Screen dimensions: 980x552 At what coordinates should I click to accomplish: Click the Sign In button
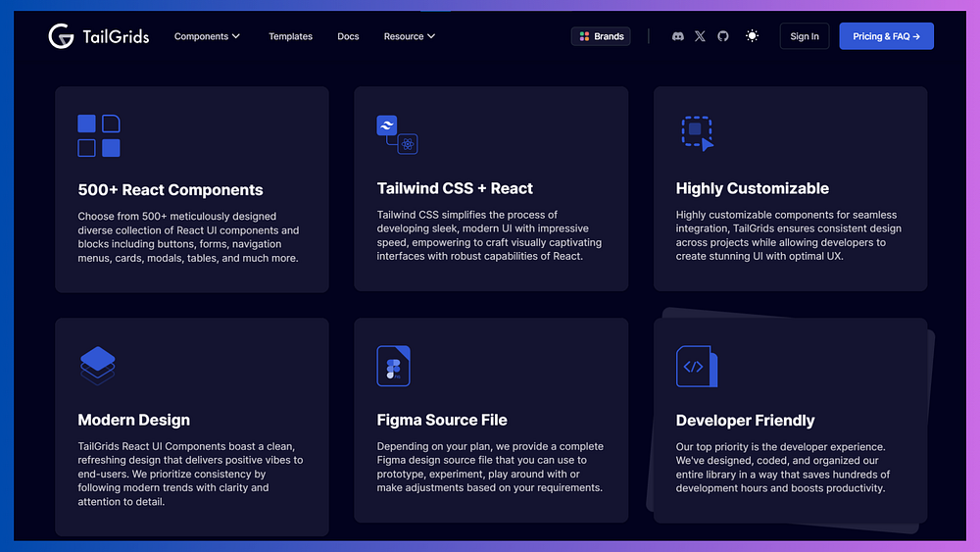click(x=805, y=36)
